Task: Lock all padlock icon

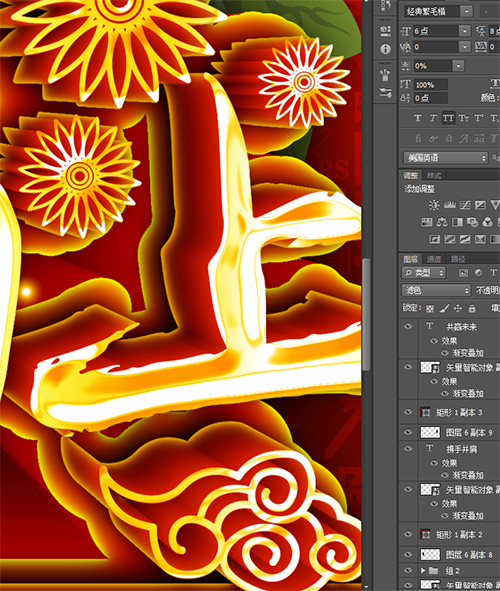Action: [x=472, y=309]
